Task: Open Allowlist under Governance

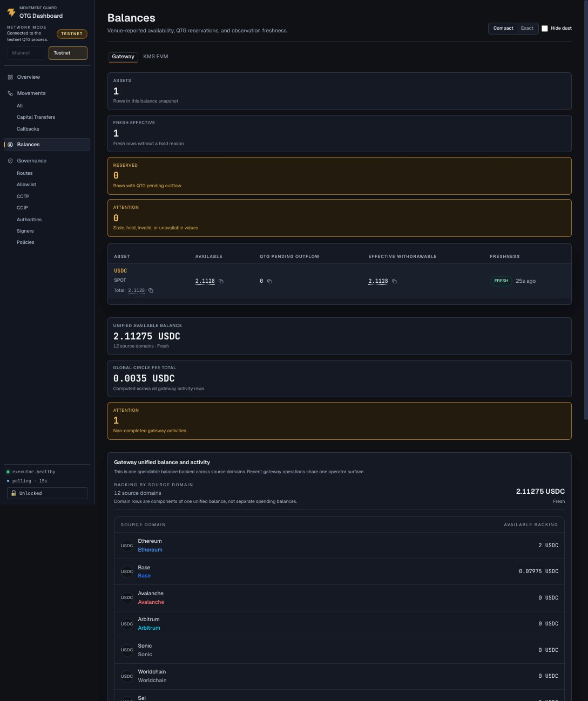Action: click(x=26, y=185)
